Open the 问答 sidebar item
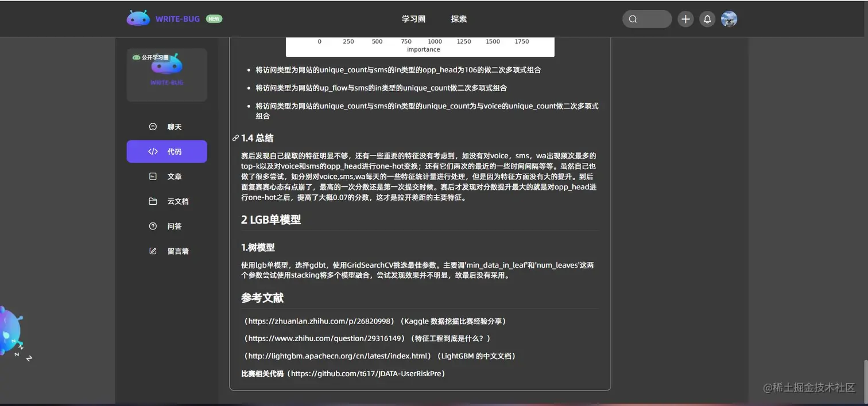Image resolution: width=868 pixels, height=406 pixels. tap(166, 226)
